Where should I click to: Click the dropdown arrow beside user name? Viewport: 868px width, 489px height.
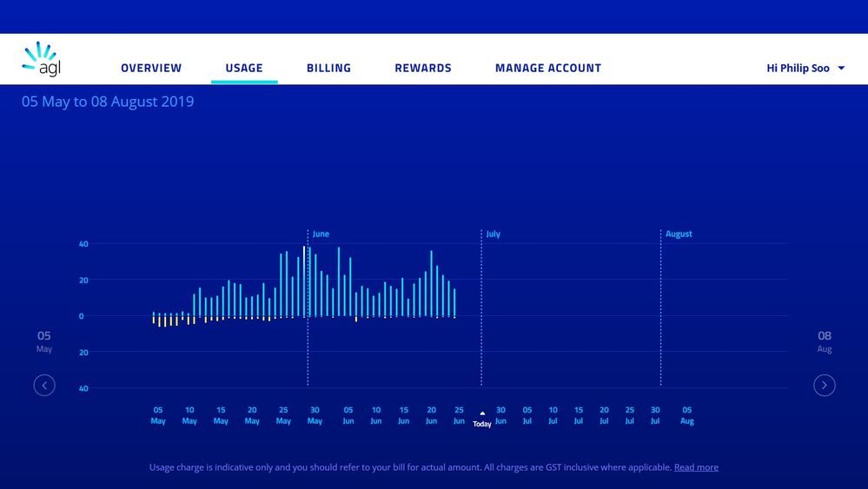point(841,68)
